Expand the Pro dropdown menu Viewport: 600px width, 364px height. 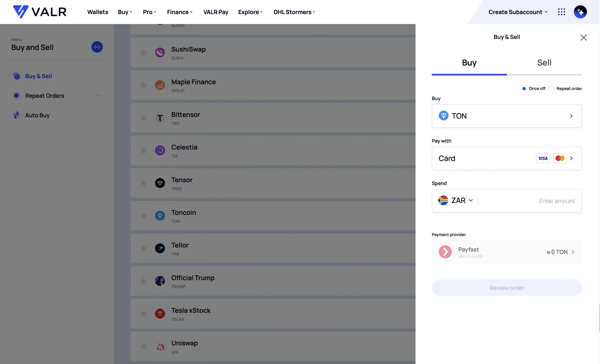tap(150, 12)
